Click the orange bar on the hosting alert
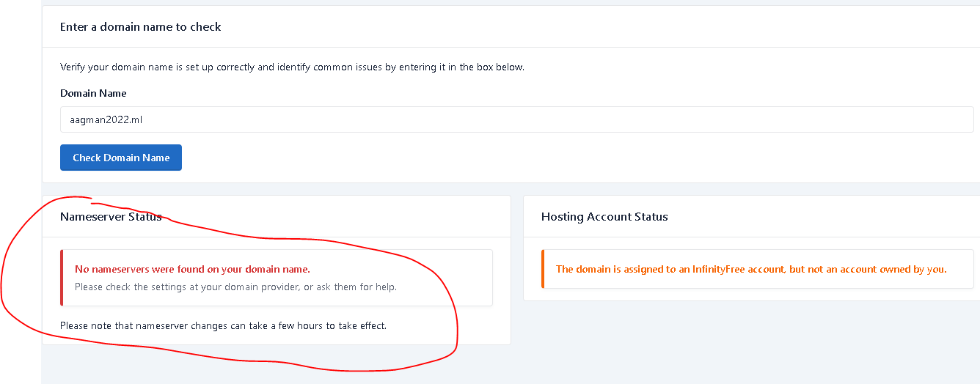Image resolution: width=980 pixels, height=384 pixels. tap(543, 269)
